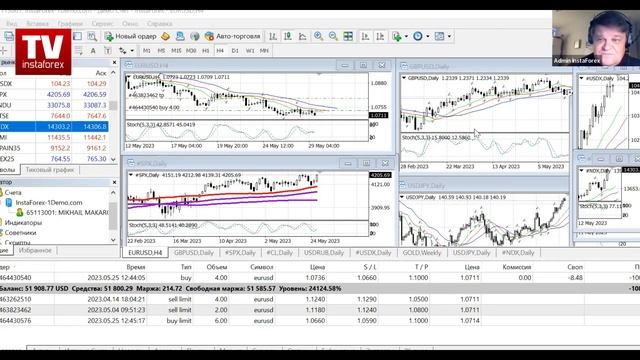Viewport: 640px width, 360px height.
Task: Click the Admin InstaForex webcam thumbnail
Action: pos(596,38)
